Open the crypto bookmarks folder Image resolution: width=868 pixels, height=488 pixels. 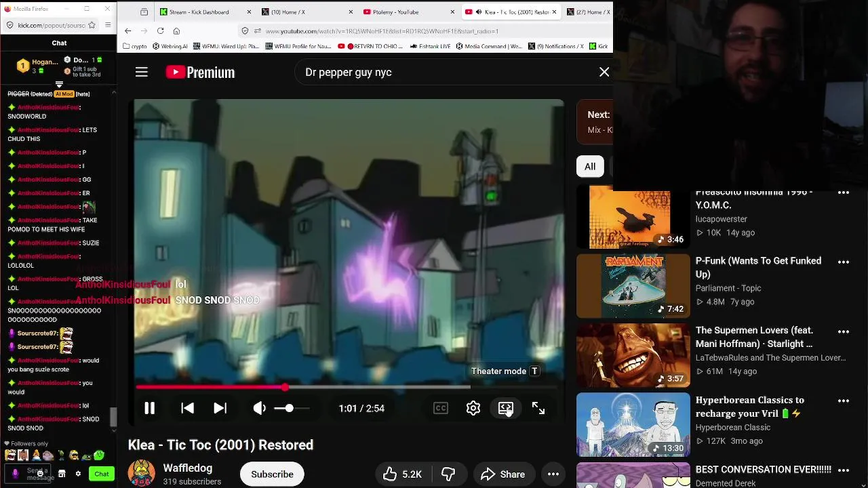135,46
